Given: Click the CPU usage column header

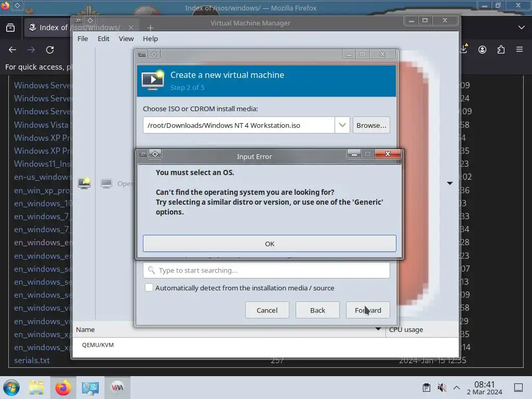Looking at the screenshot, I should 422,329.
